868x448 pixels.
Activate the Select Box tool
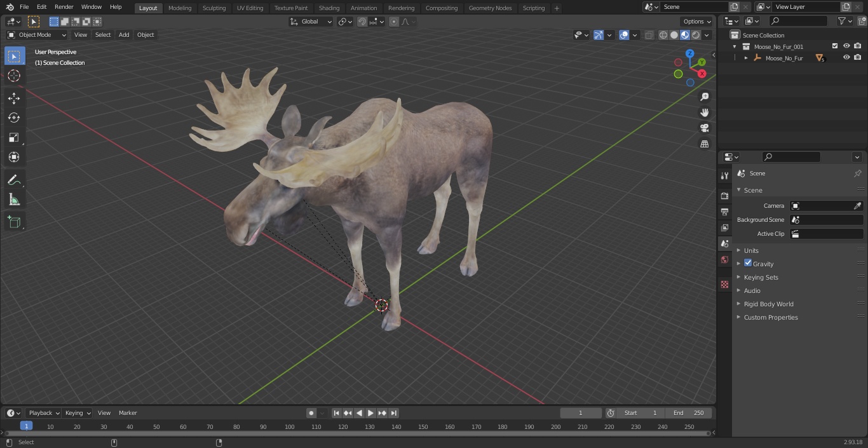[x=14, y=56]
